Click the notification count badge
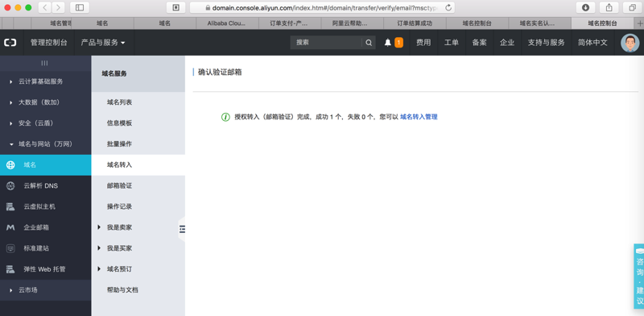 pos(398,43)
